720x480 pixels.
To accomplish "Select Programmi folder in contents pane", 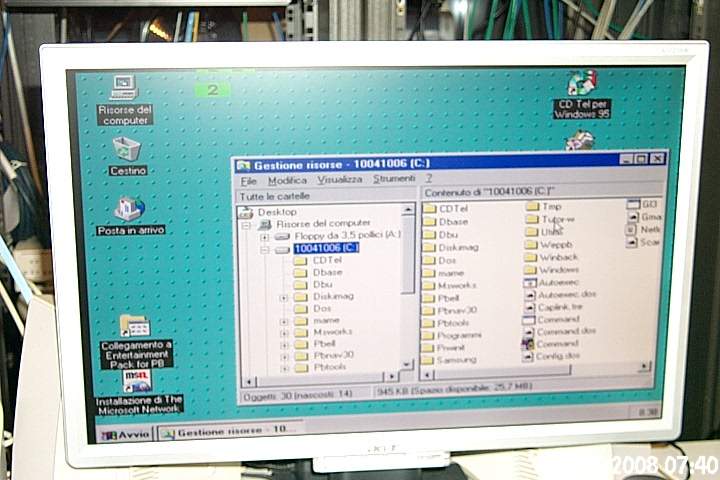I will click(452, 335).
